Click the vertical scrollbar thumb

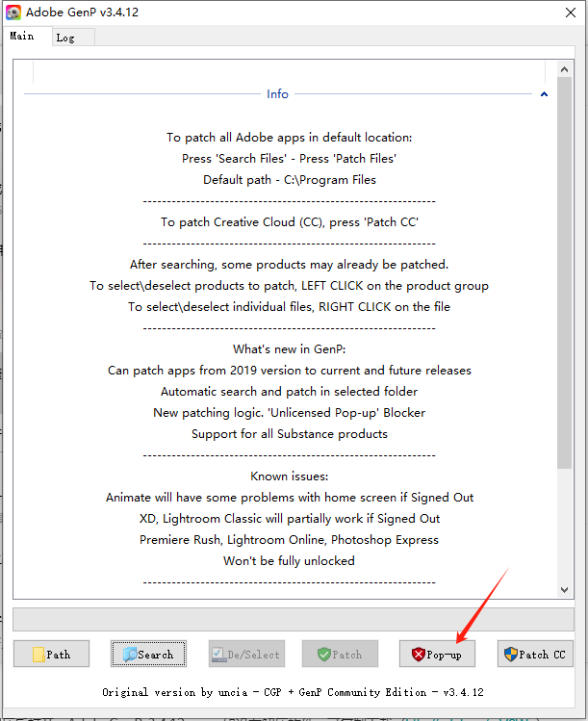[565, 270]
